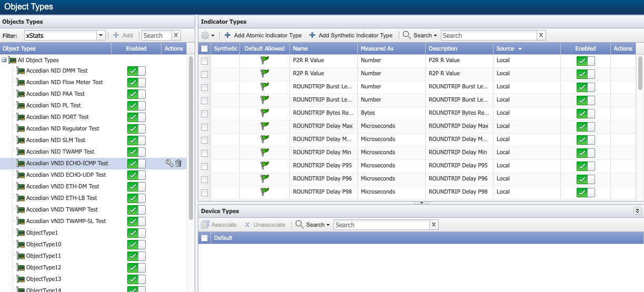Click the Accedian VNID ETH-DM Test icon
The height and width of the screenshot is (292, 644).
[21, 186]
